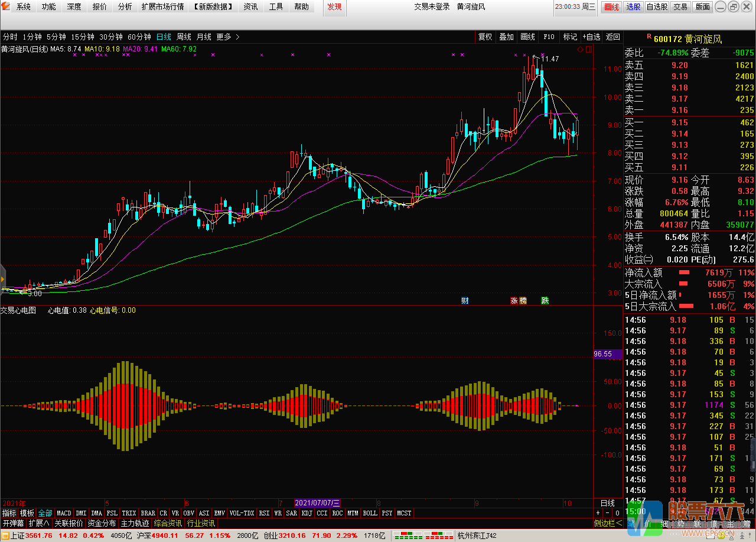The image size is (756, 542).
Task: Toggle 叠加 overlay on the chart
Action: (x=506, y=37)
